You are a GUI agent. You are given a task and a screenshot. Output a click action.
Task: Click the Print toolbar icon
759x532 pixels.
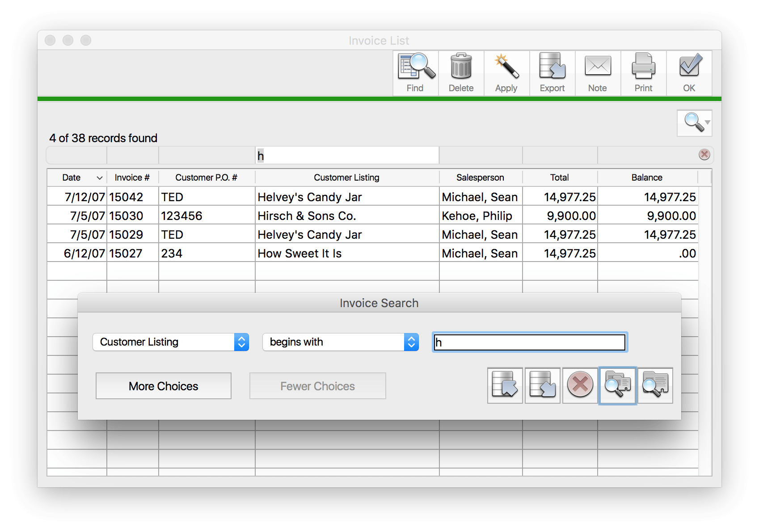[644, 73]
